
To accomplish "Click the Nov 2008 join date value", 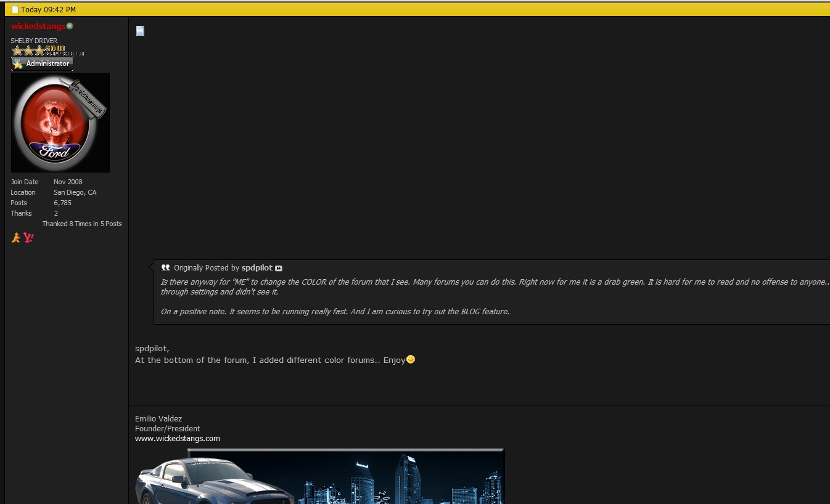I will 68,182.
